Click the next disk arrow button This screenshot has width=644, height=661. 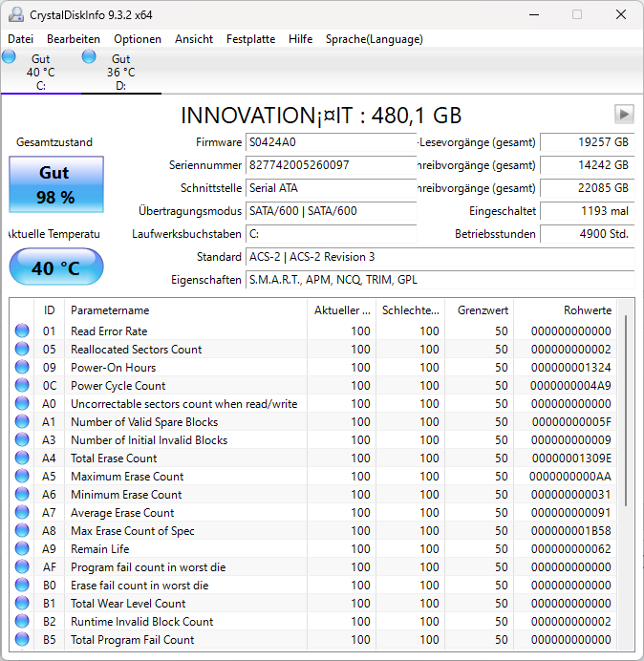[x=624, y=115]
